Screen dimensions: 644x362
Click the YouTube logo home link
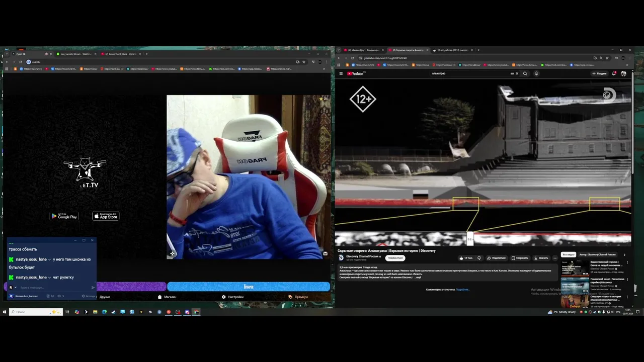[x=355, y=73]
